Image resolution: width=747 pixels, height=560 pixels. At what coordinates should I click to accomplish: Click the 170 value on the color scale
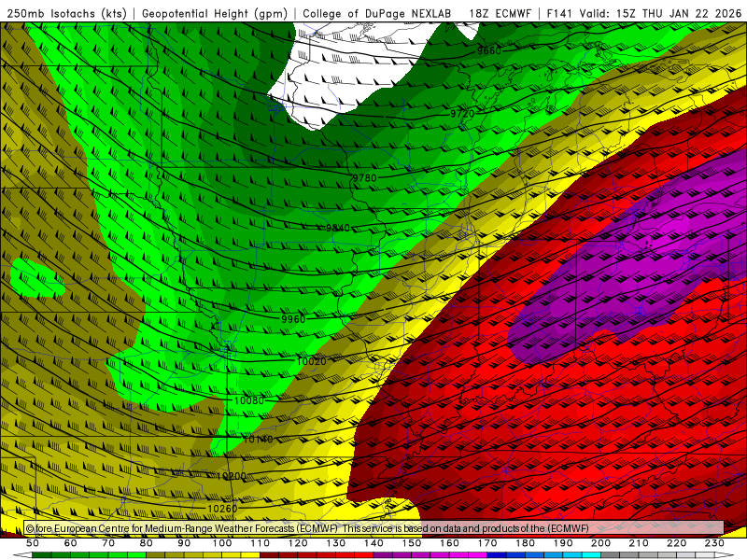click(x=487, y=543)
